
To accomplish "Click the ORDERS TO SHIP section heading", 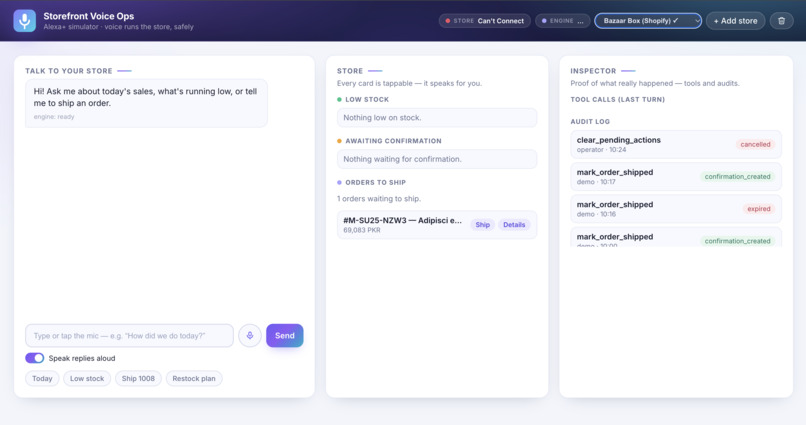I will pyautogui.click(x=376, y=182).
